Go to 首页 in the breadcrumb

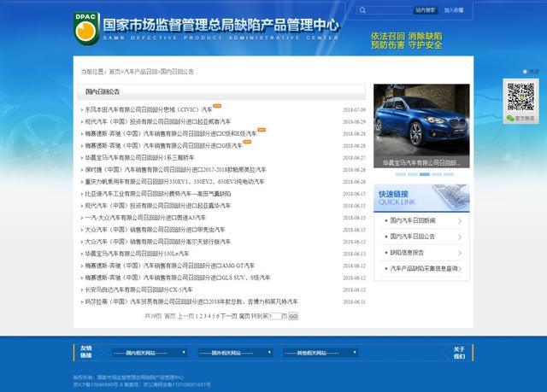pyautogui.click(x=114, y=72)
